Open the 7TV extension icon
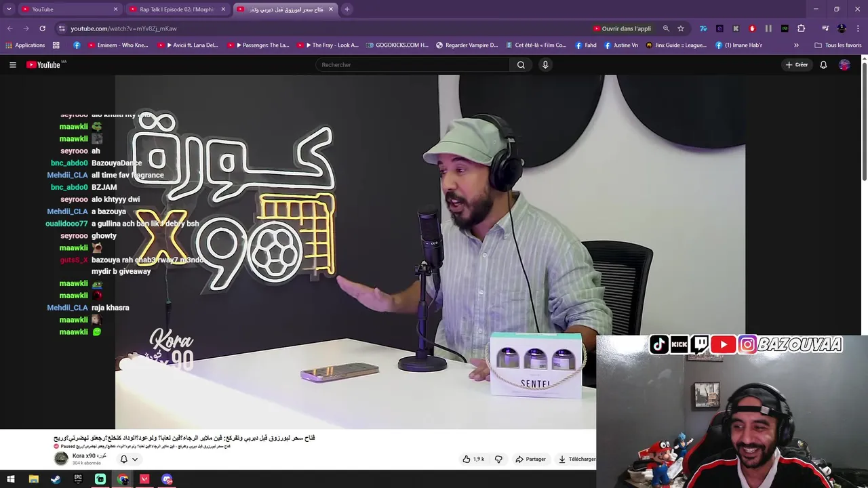Image resolution: width=868 pixels, height=488 pixels. tap(703, 28)
